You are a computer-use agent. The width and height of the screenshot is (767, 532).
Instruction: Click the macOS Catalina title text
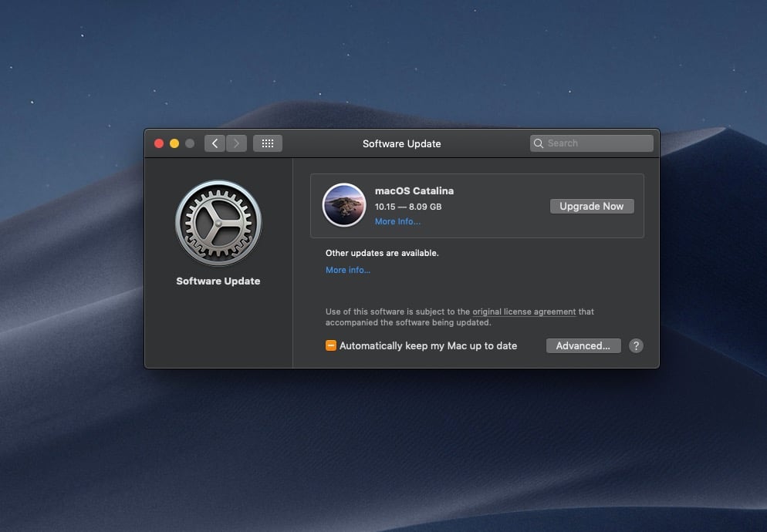pyautogui.click(x=414, y=190)
